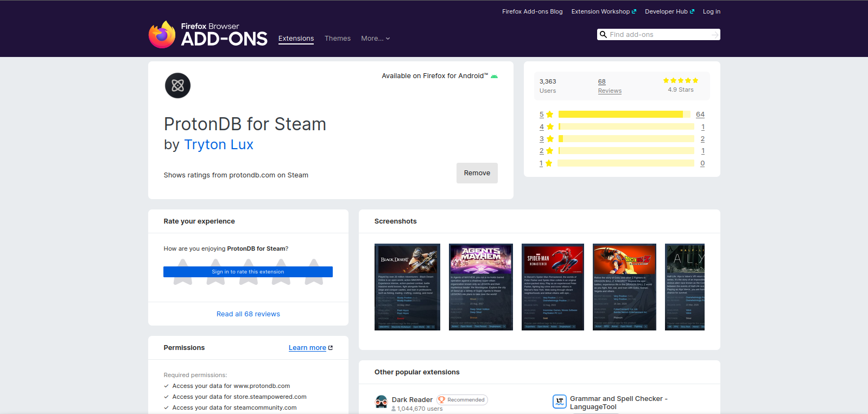Click the third rating star
The image size is (868, 414).
coord(248,272)
